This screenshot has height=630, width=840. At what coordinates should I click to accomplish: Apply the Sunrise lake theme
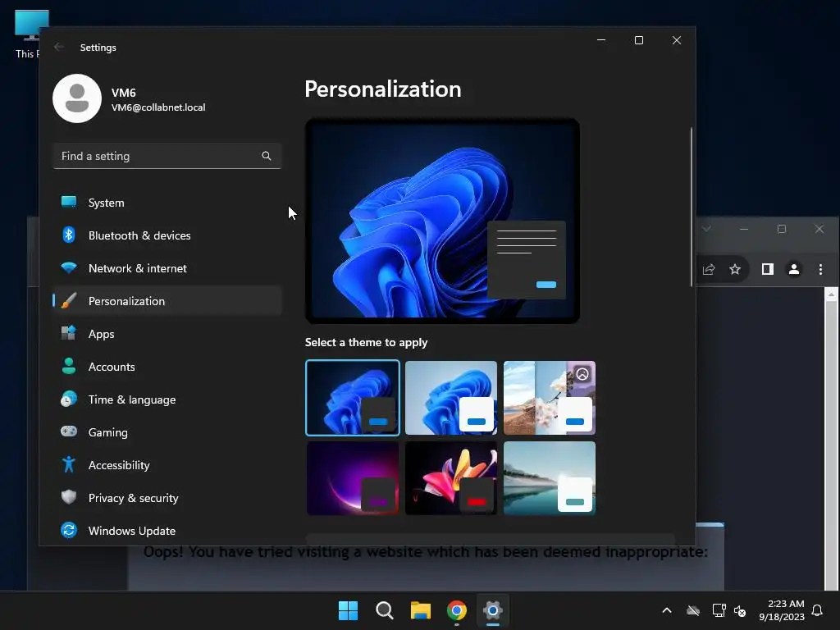[x=550, y=478]
